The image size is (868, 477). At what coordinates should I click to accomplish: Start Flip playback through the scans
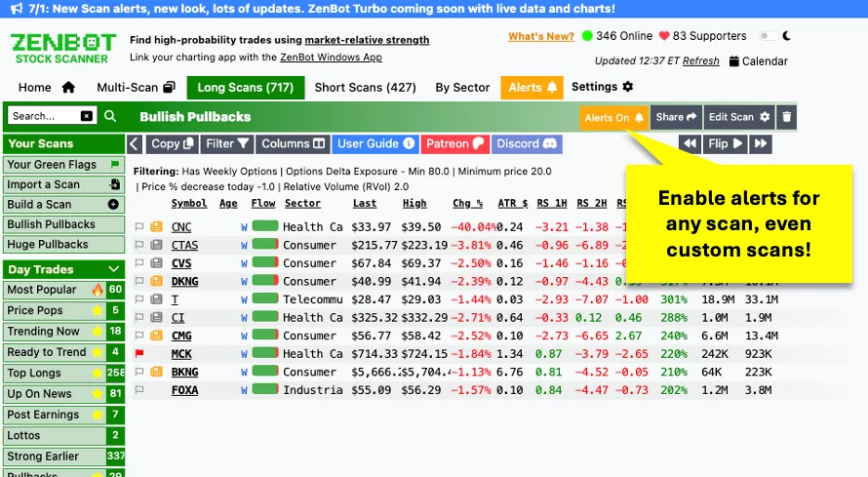point(725,143)
